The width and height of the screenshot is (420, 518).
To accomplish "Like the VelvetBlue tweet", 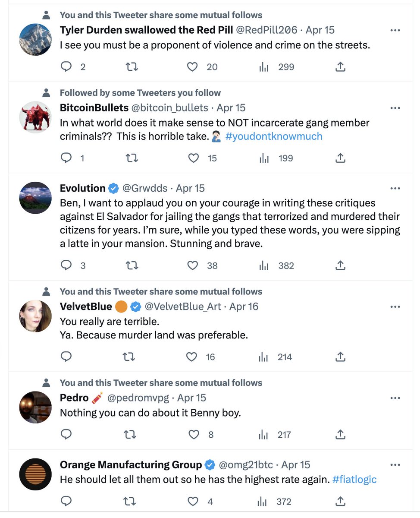I will click(191, 357).
